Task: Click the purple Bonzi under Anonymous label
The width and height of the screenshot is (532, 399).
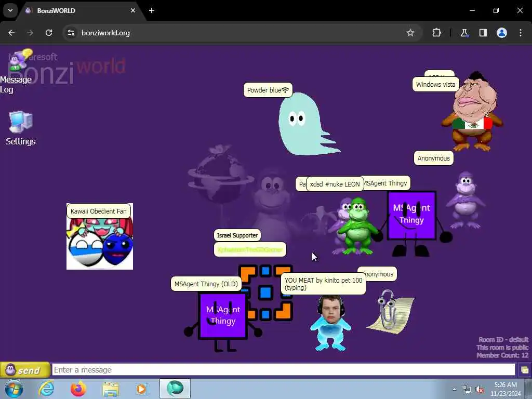Action: (466, 200)
